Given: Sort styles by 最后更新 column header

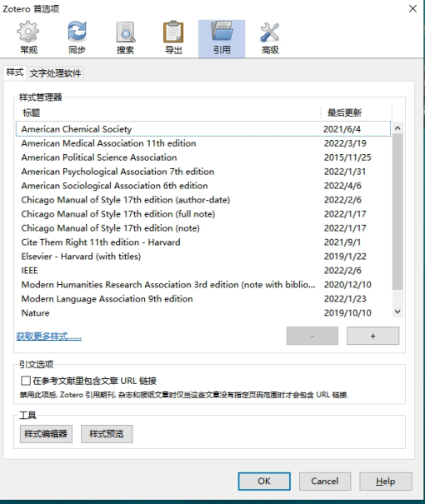Looking at the screenshot, I should [356, 112].
